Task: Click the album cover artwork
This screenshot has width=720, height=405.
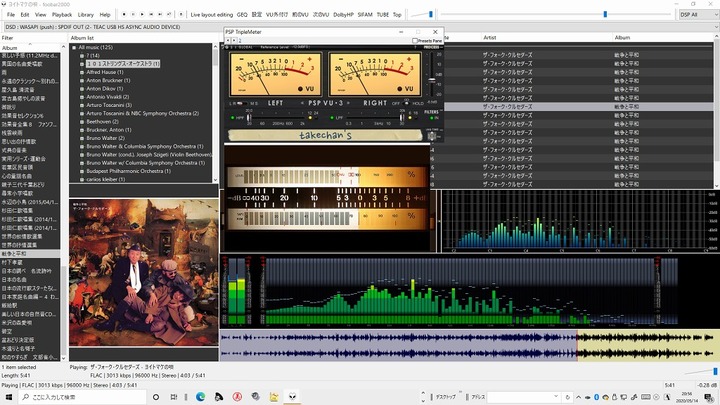Action: (x=144, y=272)
